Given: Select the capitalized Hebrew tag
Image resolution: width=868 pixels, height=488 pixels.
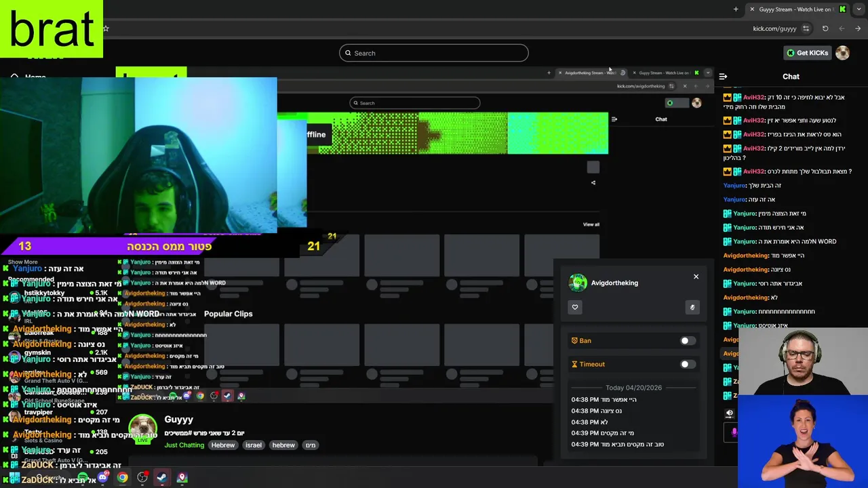Looking at the screenshot, I should point(223,445).
